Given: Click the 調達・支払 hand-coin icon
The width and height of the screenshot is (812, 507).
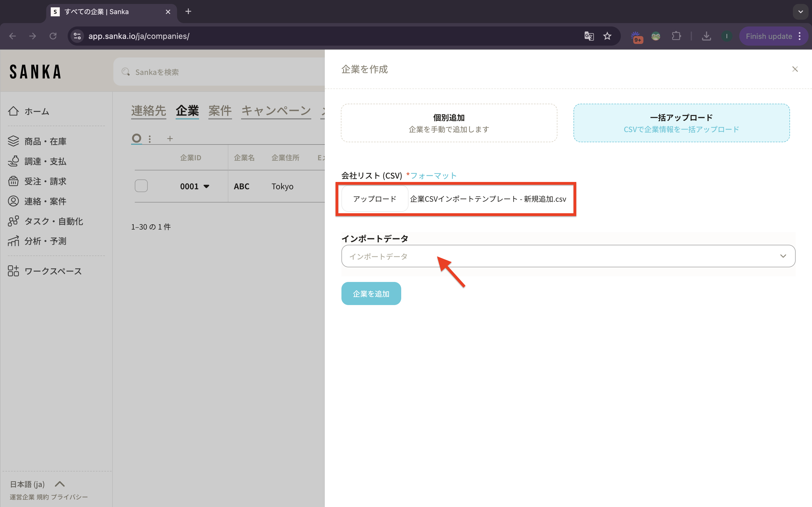Looking at the screenshot, I should pos(14,161).
